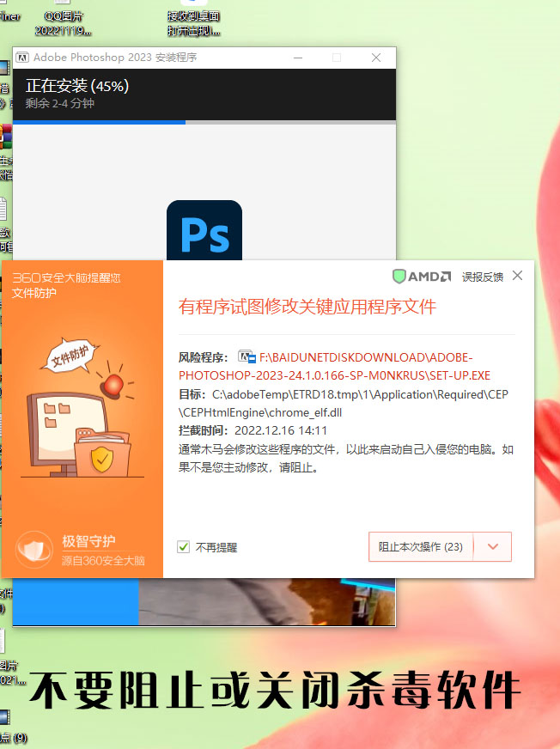Click the Photoshop Ps logo in installer
This screenshot has height=749, width=560.
pos(204,230)
